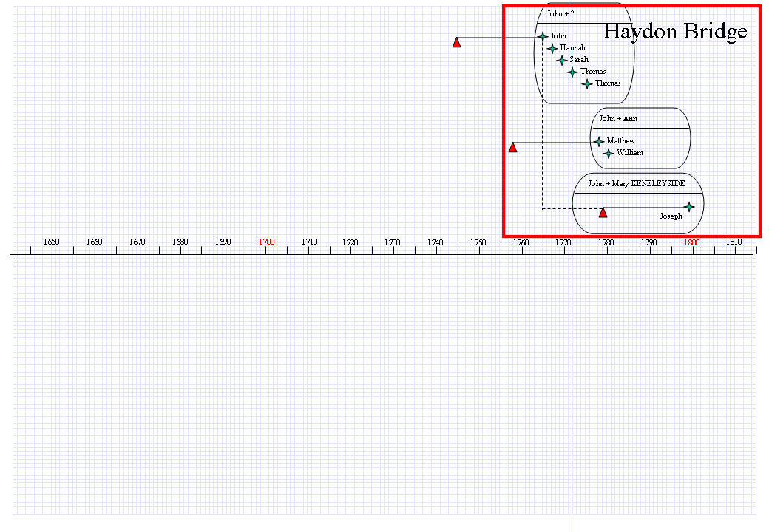The height and width of the screenshot is (532, 769).
Task: Select the star next to the first Thomas
Action: coord(572,72)
